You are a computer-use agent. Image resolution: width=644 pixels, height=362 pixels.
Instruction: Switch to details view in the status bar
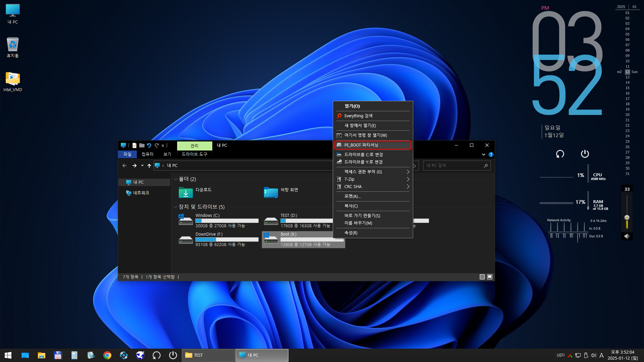482,277
